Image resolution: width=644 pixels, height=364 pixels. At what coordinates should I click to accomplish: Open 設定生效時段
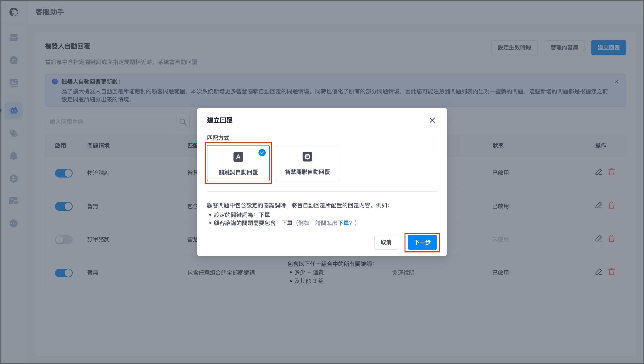514,47
